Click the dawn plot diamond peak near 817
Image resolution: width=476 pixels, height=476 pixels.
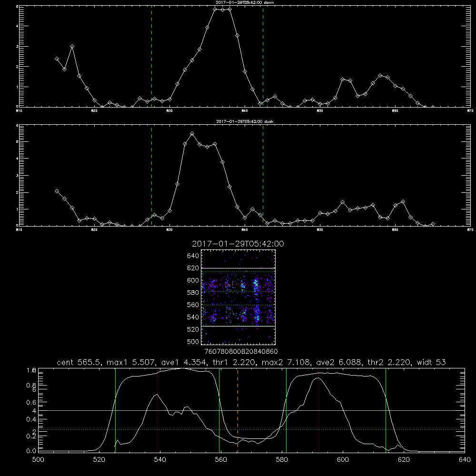coord(72,47)
